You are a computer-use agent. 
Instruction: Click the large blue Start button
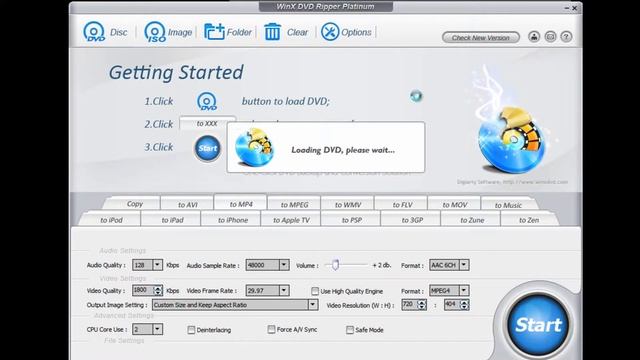(x=538, y=325)
